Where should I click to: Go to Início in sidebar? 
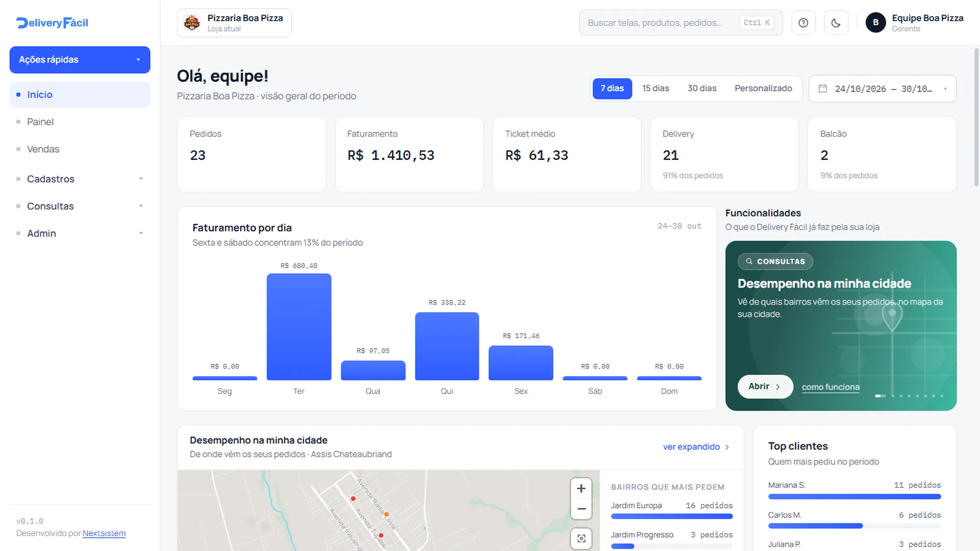80,95
